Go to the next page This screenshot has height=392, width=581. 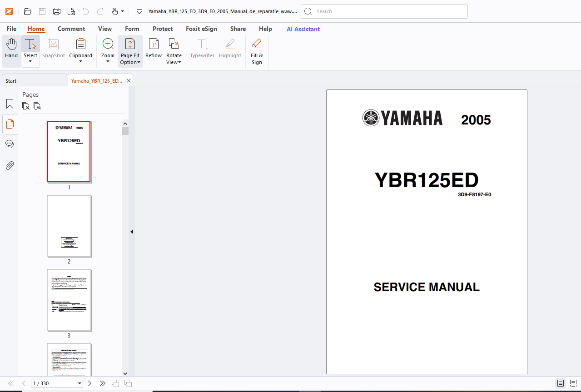(89, 383)
